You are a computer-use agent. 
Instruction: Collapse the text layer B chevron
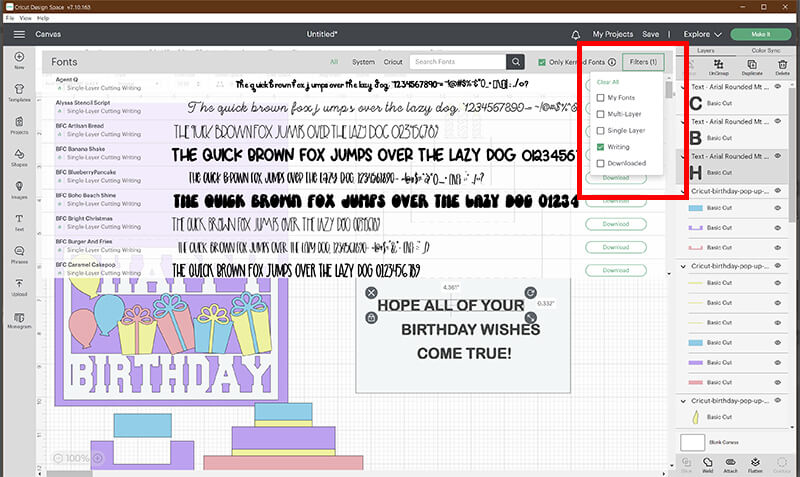(x=683, y=122)
